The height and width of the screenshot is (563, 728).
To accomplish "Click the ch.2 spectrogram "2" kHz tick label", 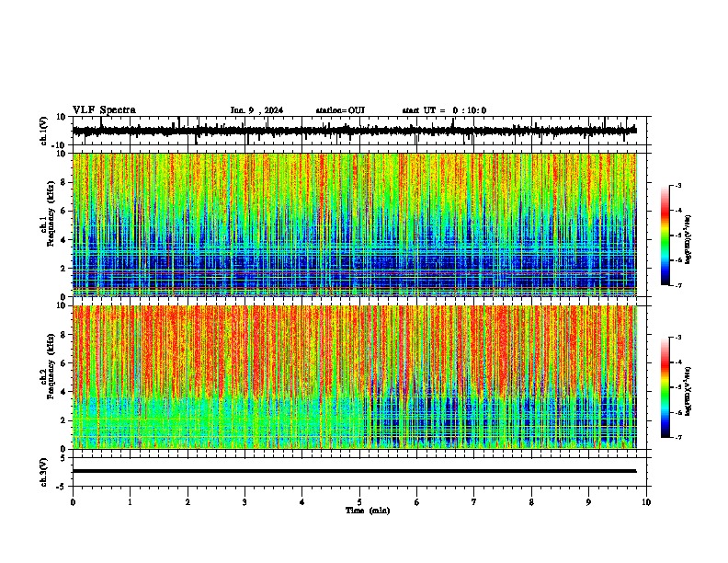I will coord(63,420).
